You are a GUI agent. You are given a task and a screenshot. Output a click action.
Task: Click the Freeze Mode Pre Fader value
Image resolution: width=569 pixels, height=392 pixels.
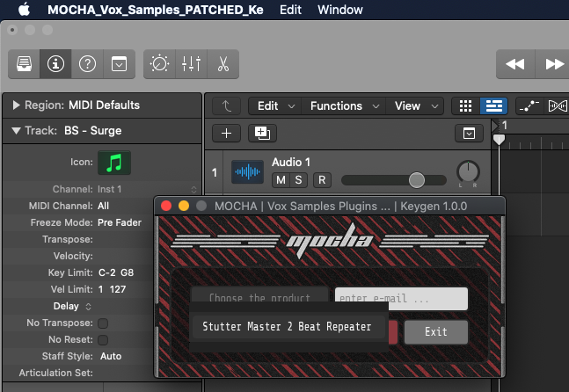(120, 222)
